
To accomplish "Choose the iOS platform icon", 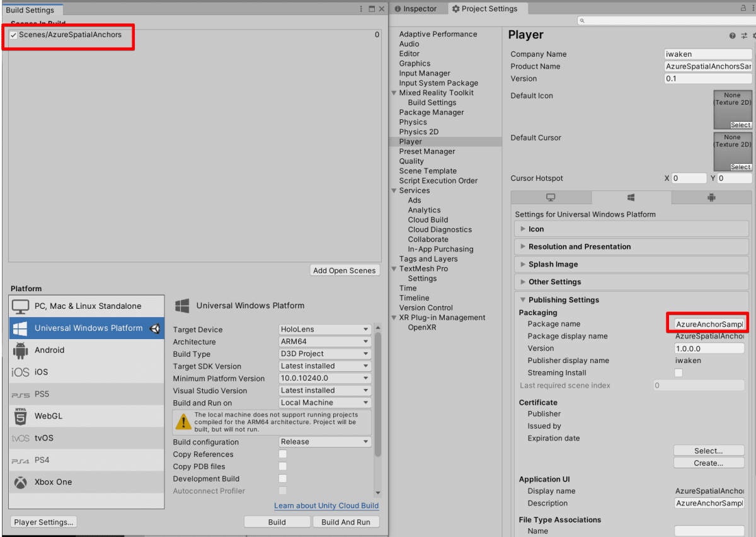I will pos(20,372).
